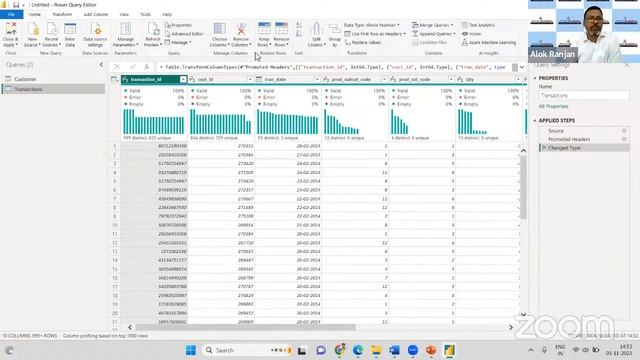640x360 pixels.
Task: Open Recent Sources
Action: click(x=51, y=35)
